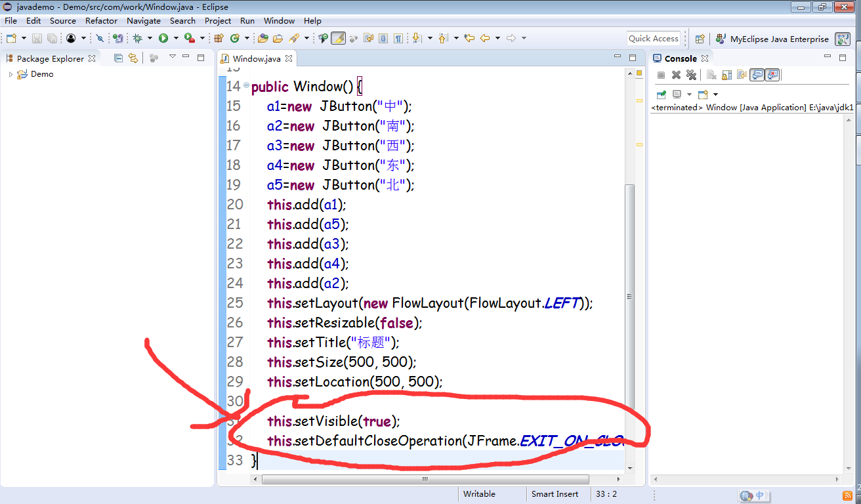Open Package Explorer View Menu triangle
This screenshot has height=504, width=861.
173,56
